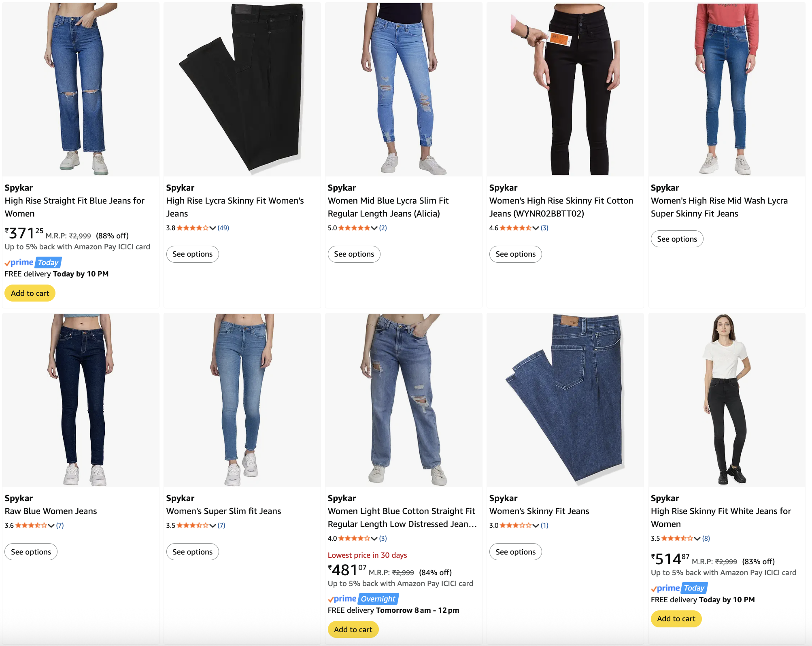Open the (3) reviews link for Light Blue jeans
Viewport: 812px width, 646px height.
coord(383,538)
